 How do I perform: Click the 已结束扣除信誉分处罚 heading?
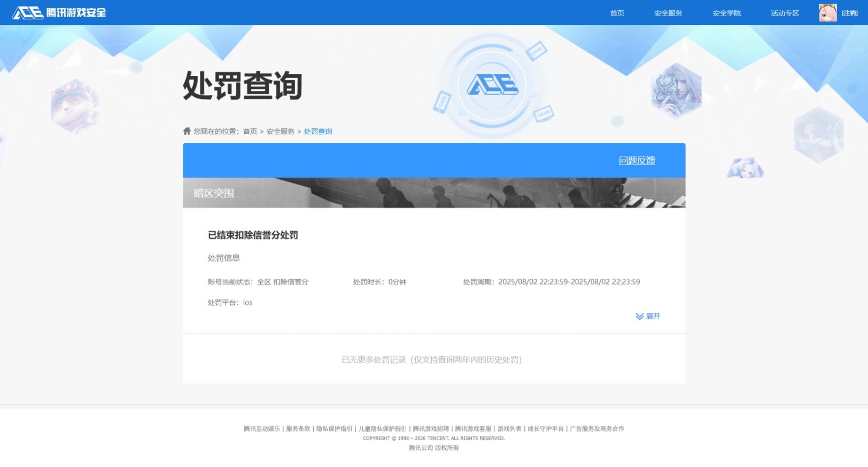click(253, 235)
